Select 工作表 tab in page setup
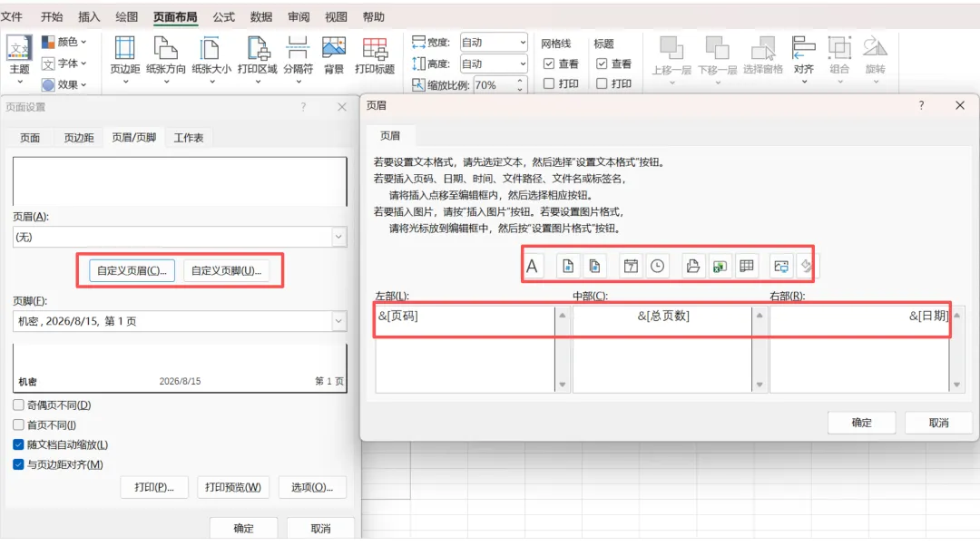 pos(188,138)
